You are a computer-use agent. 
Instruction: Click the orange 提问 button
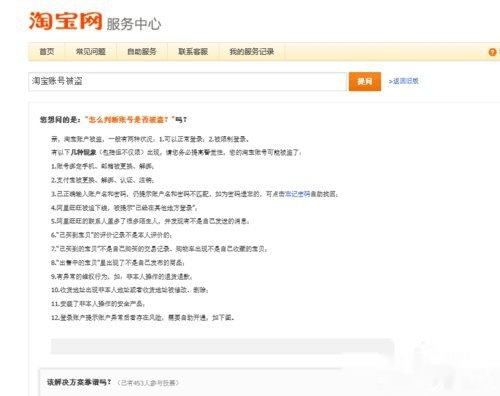365,81
